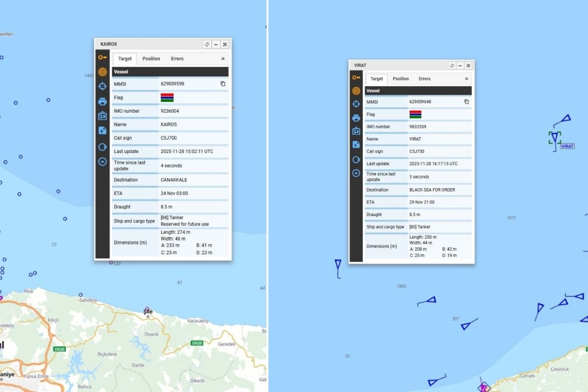Expand more tabs chevron in KAIROS panel

223,59
